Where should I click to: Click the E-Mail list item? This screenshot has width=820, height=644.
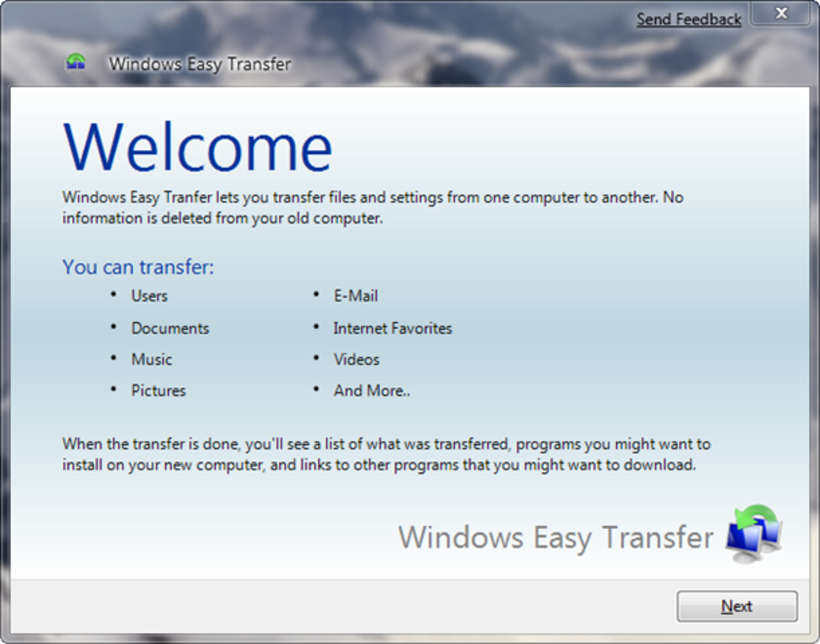[x=356, y=296]
